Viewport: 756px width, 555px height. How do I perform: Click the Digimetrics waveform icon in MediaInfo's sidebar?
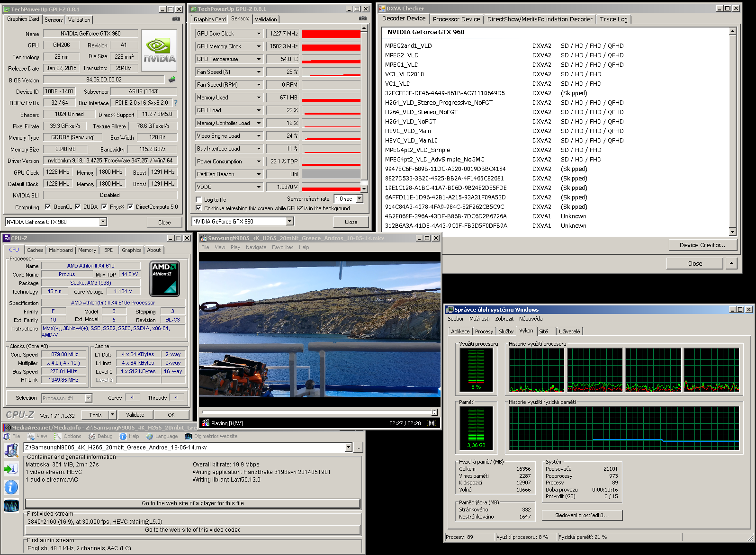[x=11, y=506]
